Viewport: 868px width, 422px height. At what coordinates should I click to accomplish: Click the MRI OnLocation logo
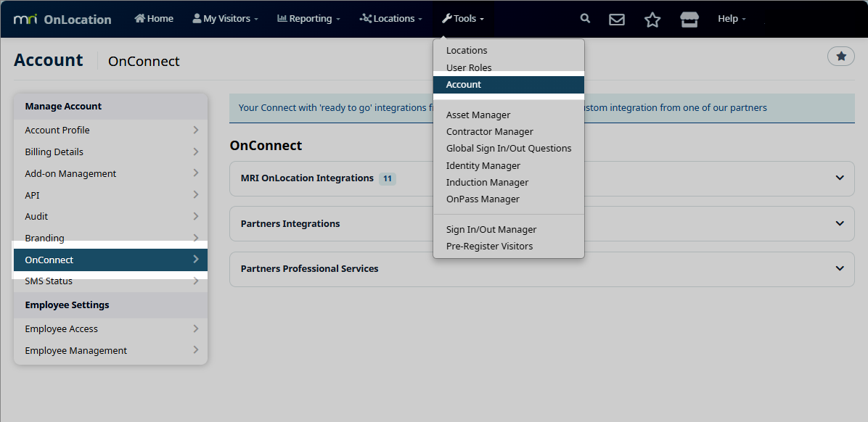62,19
